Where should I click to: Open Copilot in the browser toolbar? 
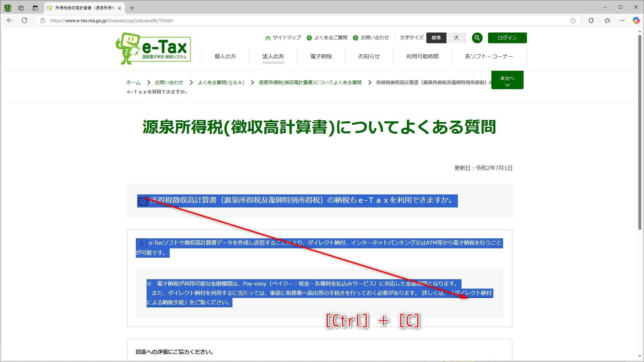click(636, 20)
